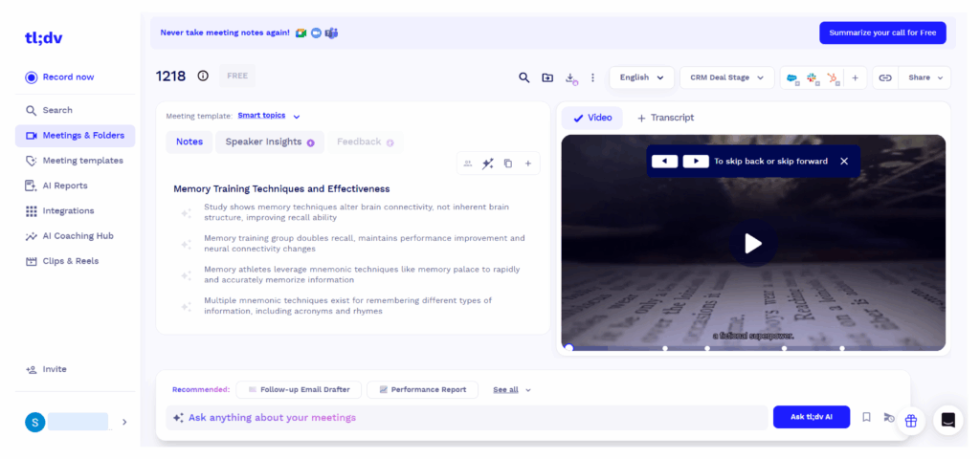Viewport: 980px width, 459px height.
Task: Open AI Reports section
Action: [x=56, y=186]
